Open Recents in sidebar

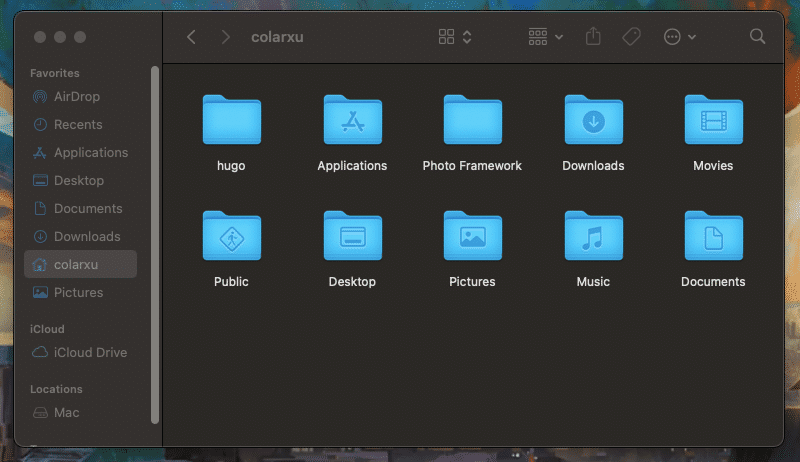[x=81, y=124]
